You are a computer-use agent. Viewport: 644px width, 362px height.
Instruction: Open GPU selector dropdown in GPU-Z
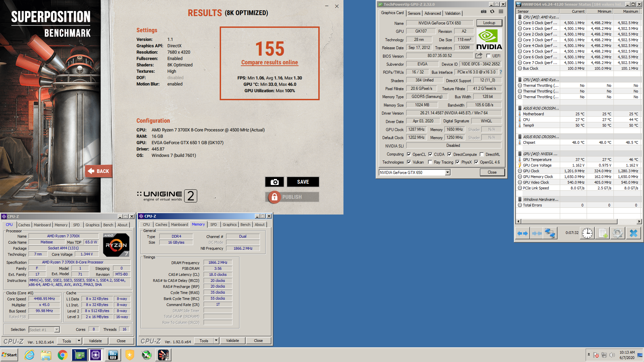447,173
